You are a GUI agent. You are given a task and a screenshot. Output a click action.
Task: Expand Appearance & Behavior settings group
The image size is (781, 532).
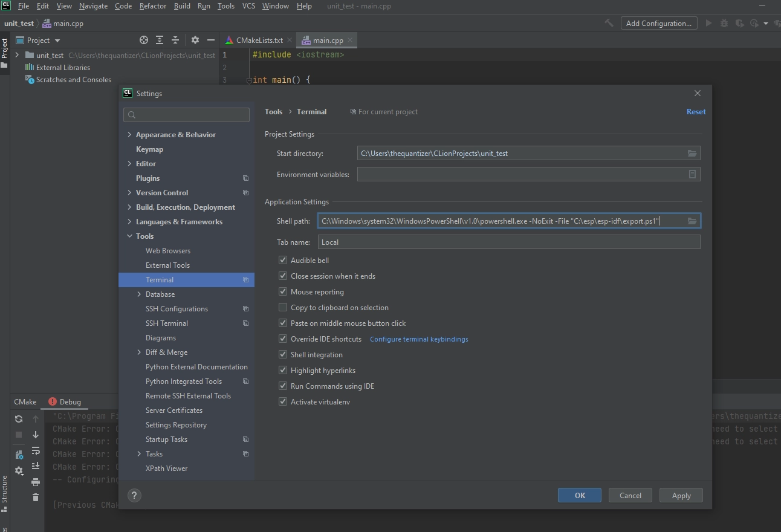point(129,134)
